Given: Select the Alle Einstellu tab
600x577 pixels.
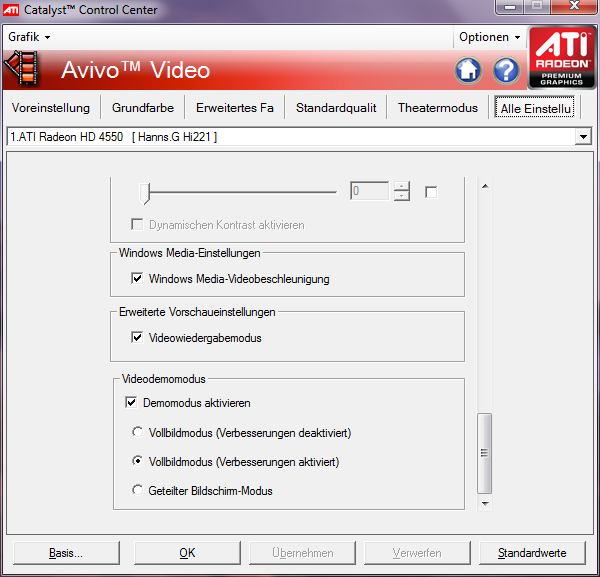Looking at the screenshot, I should 535,108.
